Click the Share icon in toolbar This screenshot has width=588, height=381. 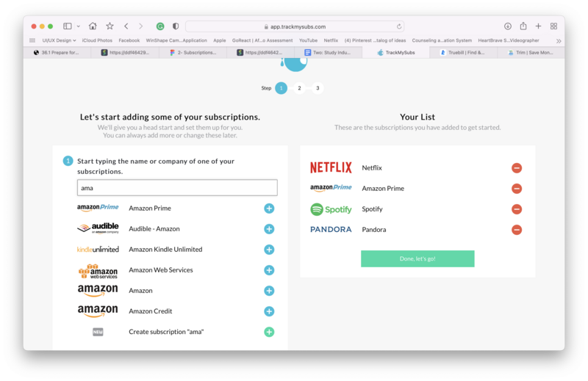pos(523,26)
